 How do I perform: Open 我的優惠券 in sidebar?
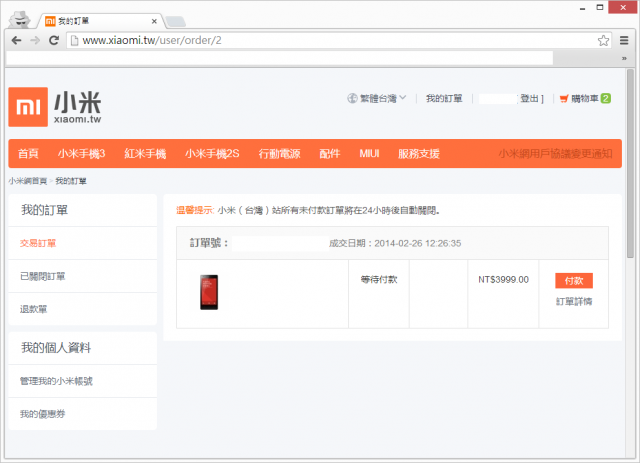(43, 414)
